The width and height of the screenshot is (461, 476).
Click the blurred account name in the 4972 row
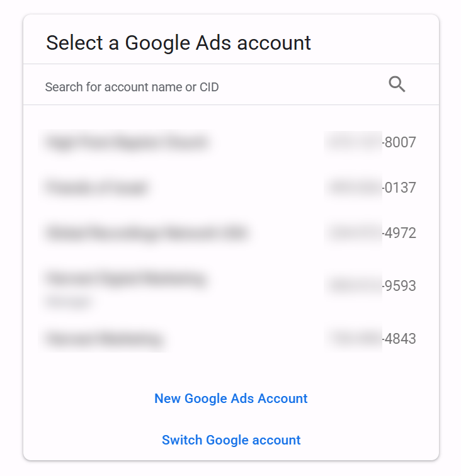coord(146,233)
